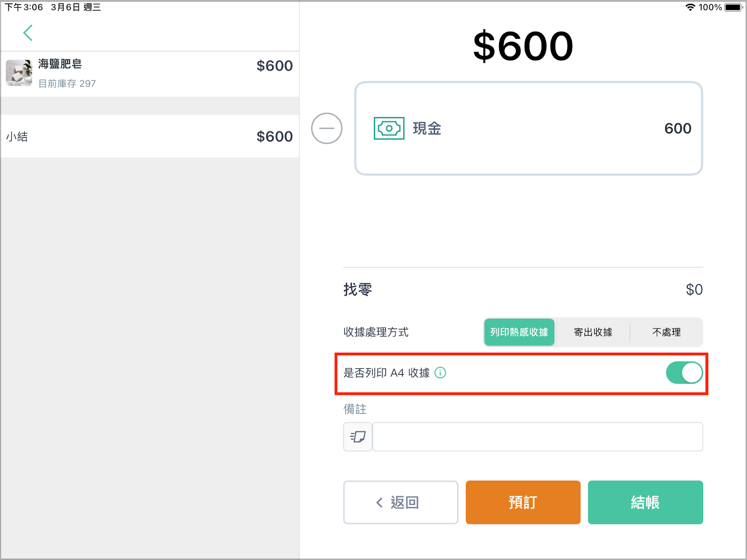Click the 小結 $600 amount
Screen dimensions: 747x560
click(275, 136)
